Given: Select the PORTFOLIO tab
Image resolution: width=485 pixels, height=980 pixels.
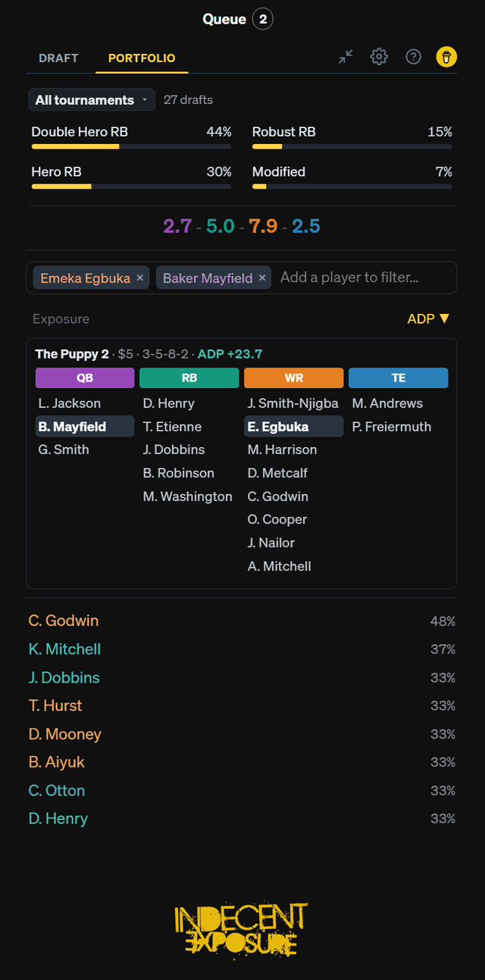Looking at the screenshot, I should pos(142,58).
